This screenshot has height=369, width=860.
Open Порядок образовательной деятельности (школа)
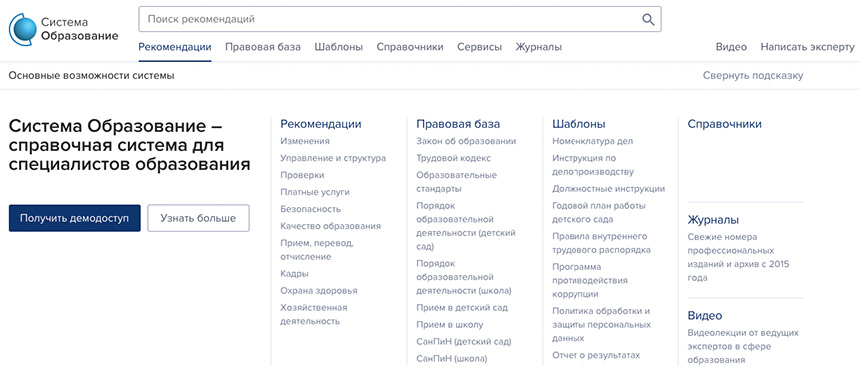(x=464, y=277)
